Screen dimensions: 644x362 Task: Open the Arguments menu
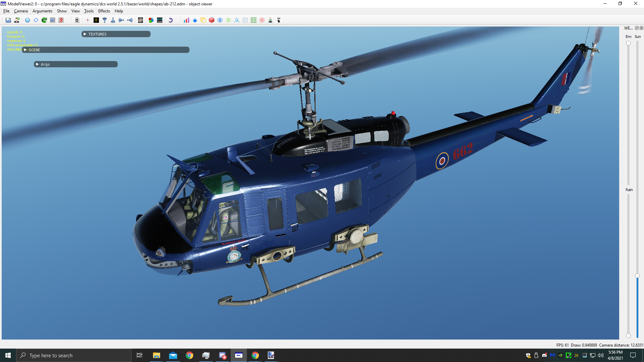point(42,11)
